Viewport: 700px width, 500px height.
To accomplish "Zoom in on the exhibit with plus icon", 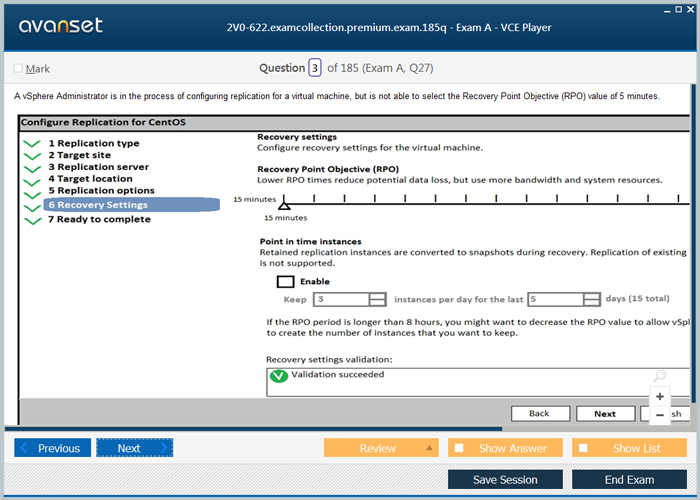I will (660, 396).
